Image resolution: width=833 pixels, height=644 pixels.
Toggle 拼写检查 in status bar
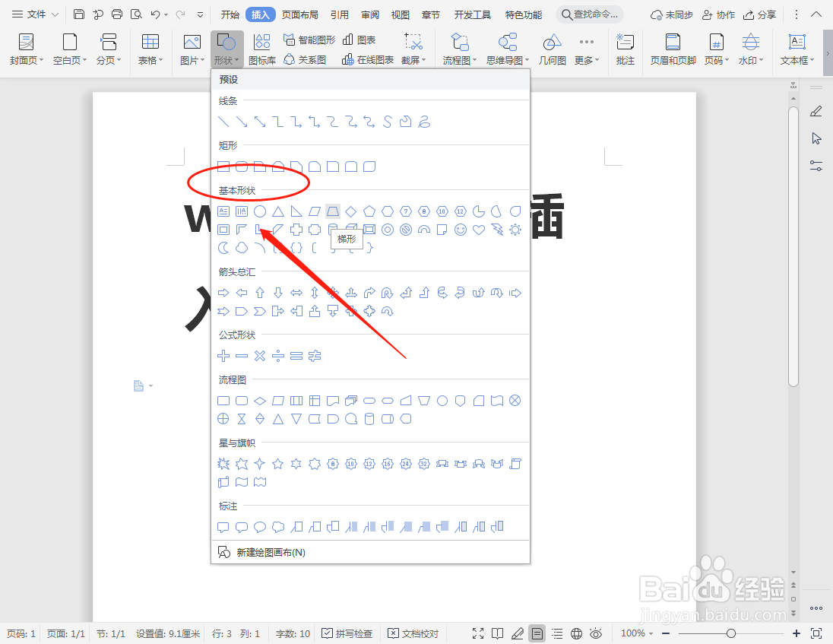(x=347, y=633)
